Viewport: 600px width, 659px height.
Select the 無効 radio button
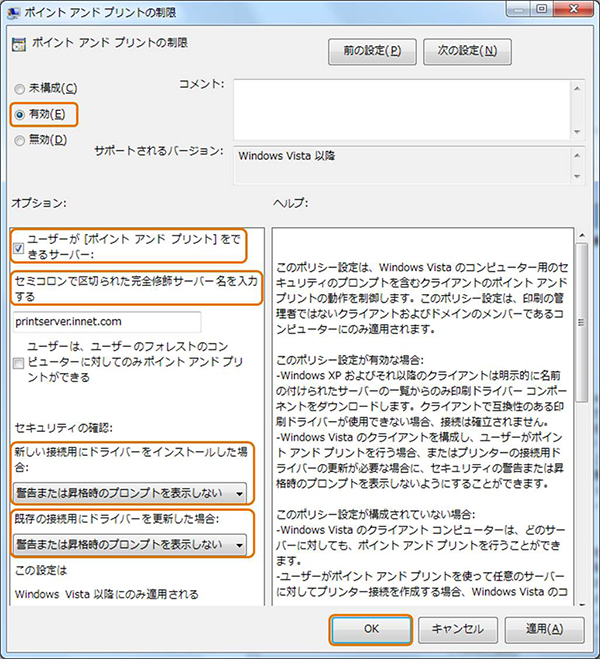(21, 139)
